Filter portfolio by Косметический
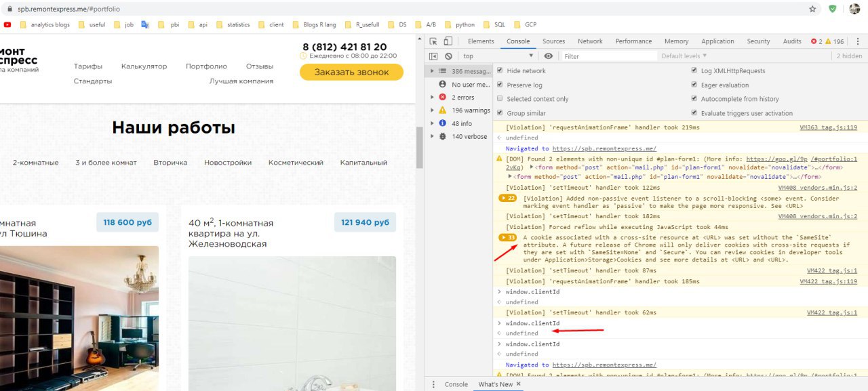This screenshot has height=391, width=868. pos(296,163)
